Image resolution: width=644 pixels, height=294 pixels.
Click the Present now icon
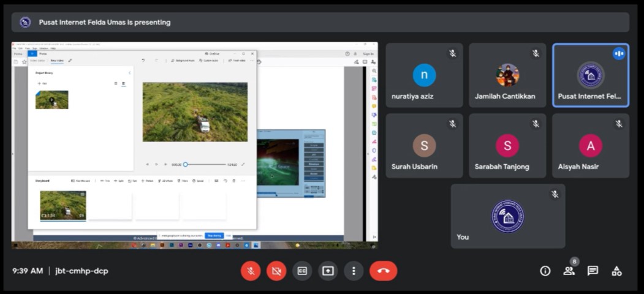click(x=328, y=271)
